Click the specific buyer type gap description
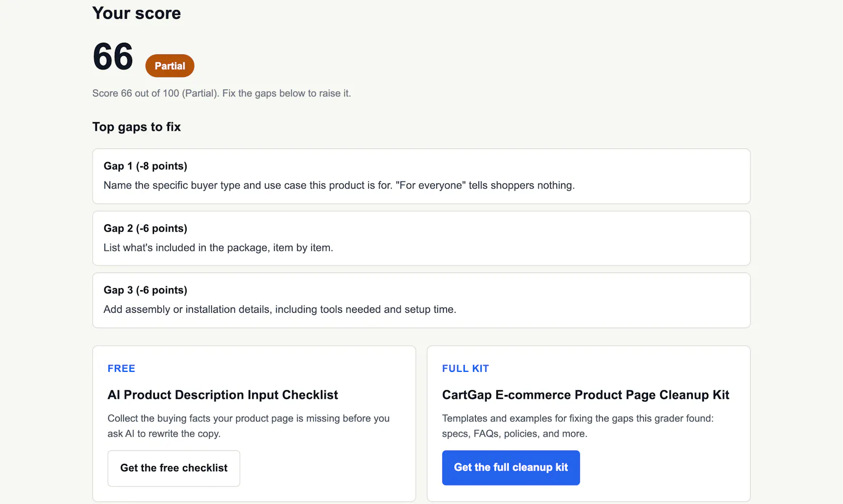843x504 pixels. [x=339, y=185]
